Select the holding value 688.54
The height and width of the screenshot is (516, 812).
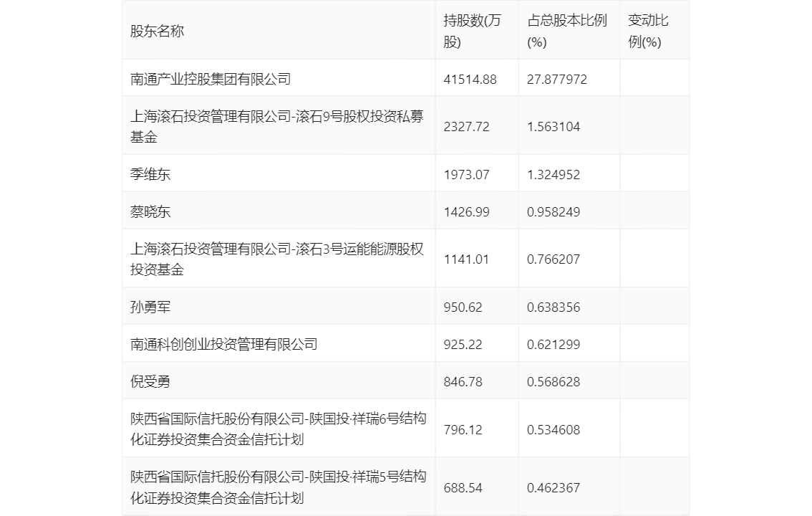(x=463, y=487)
